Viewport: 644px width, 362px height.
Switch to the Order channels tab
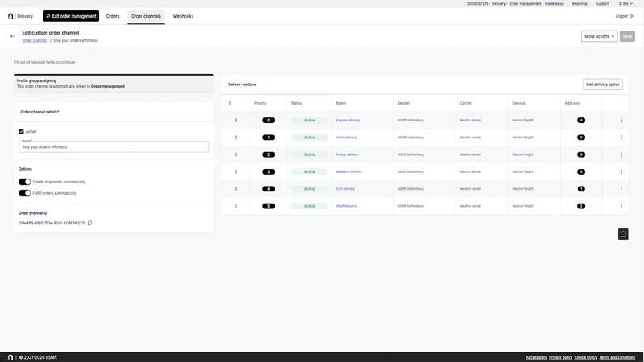click(x=146, y=16)
